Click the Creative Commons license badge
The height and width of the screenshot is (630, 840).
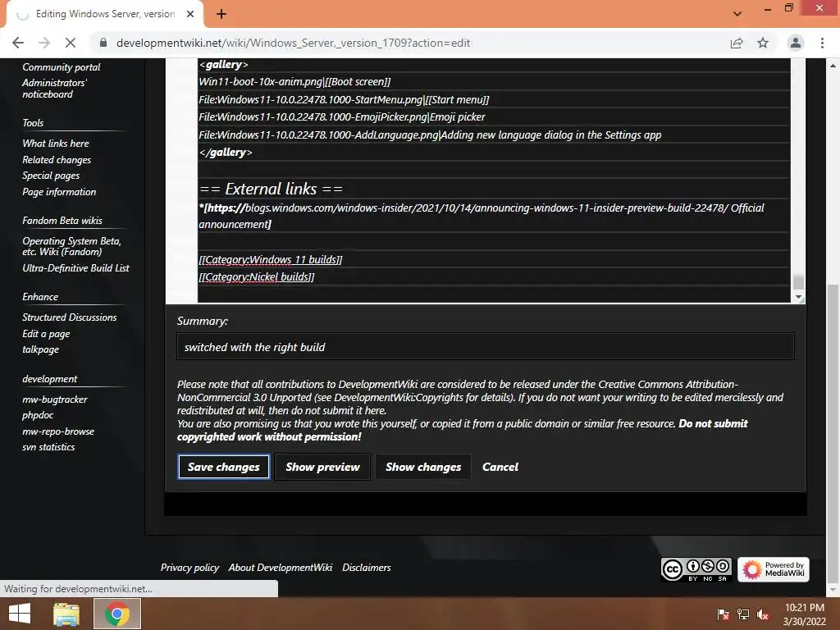(x=696, y=569)
